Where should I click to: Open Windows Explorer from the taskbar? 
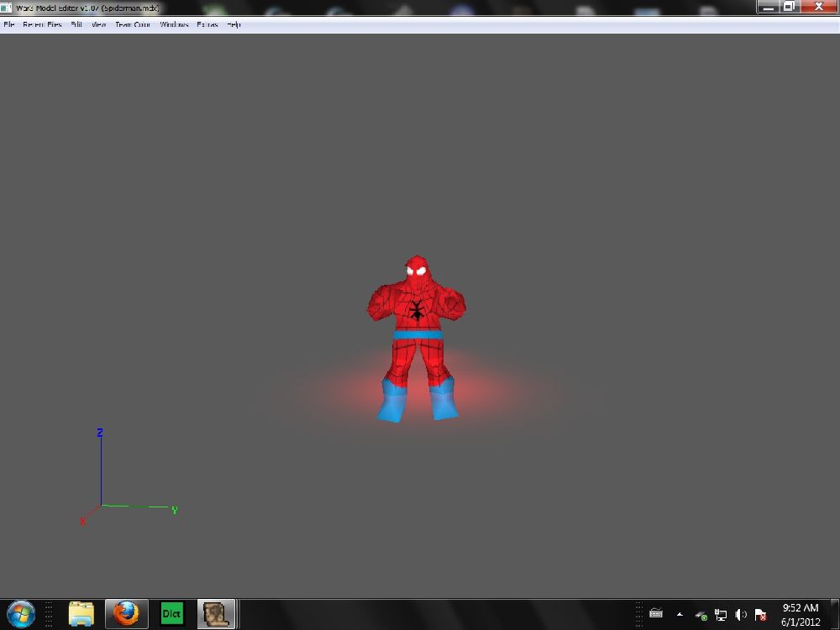81,614
